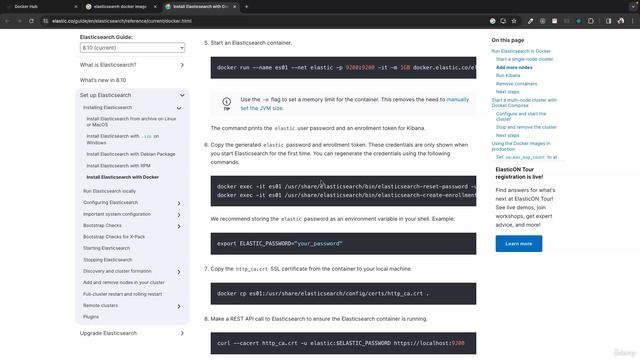Bookmark this page with the star icon
The height and width of the screenshot is (360, 640).
(514, 21)
